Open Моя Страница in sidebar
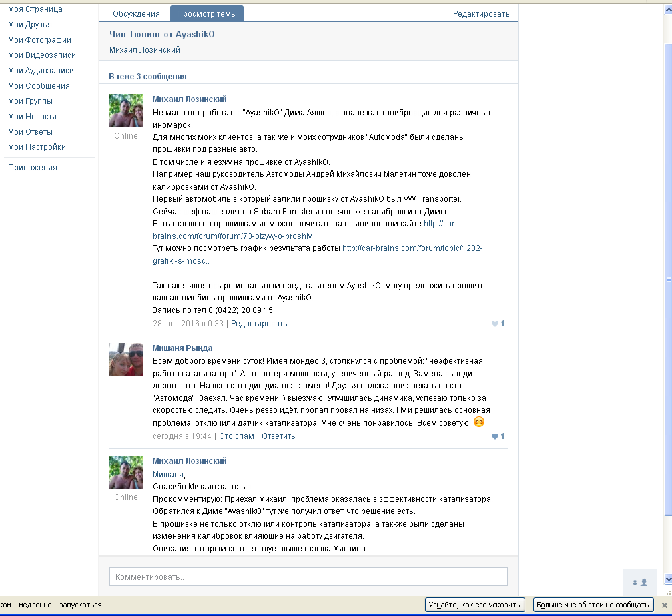 [35, 9]
